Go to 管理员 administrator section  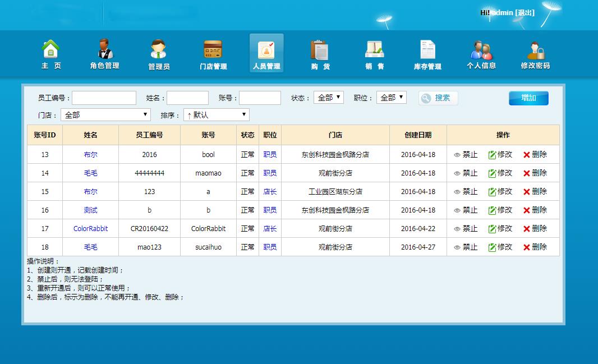click(159, 54)
